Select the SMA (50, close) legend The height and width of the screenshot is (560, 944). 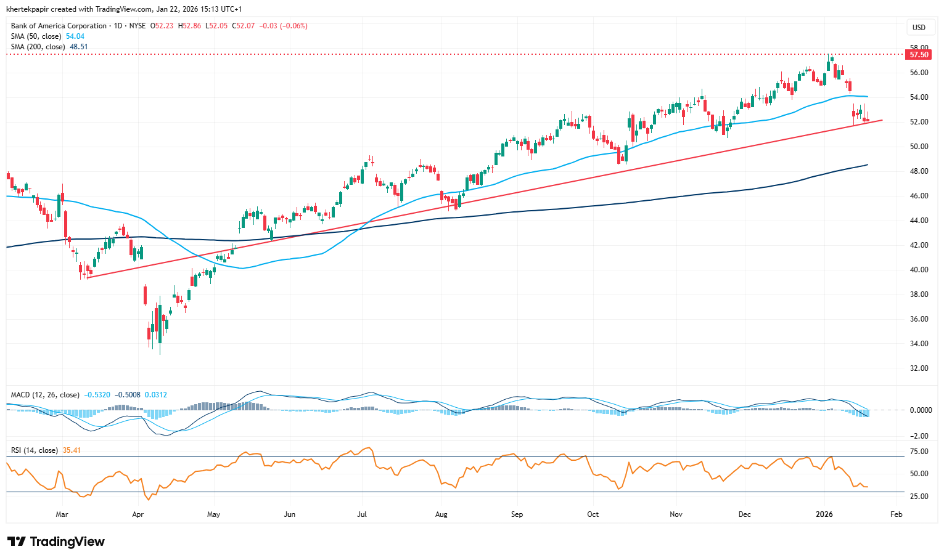click(x=38, y=36)
